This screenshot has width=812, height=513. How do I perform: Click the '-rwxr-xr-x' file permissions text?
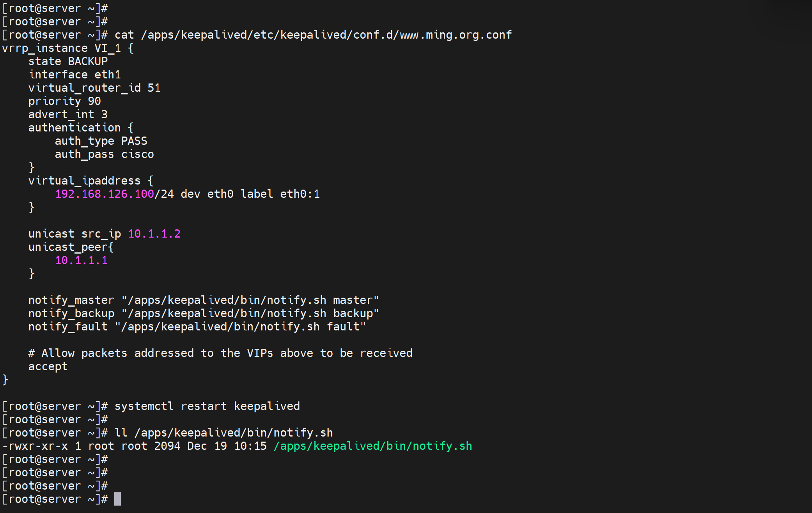[x=35, y=446]
